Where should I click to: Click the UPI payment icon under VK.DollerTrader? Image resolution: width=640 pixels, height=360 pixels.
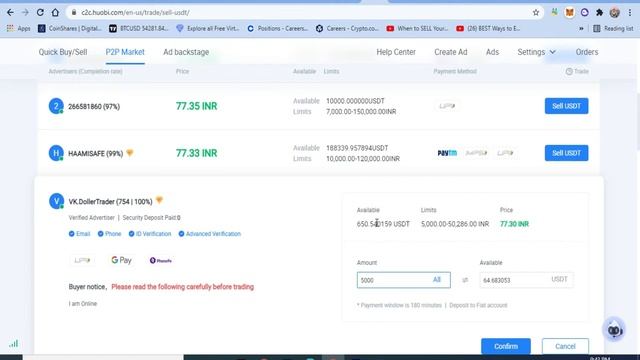pos(82,260)
